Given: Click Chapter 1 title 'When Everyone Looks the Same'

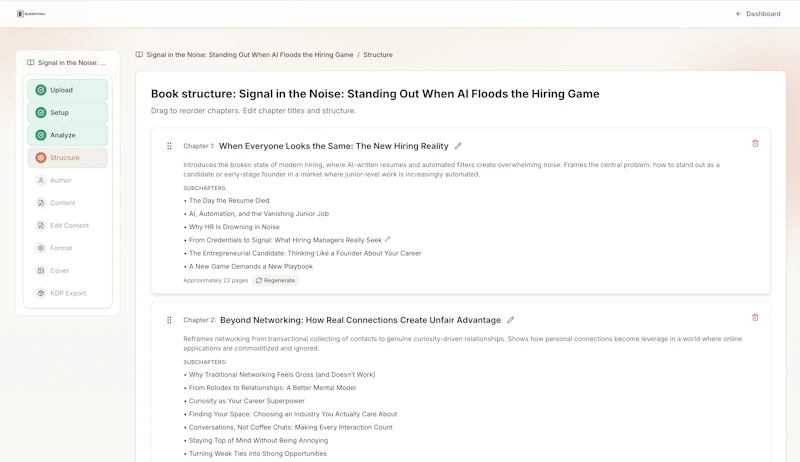Looking at the screenshot, I should point(334,146).
